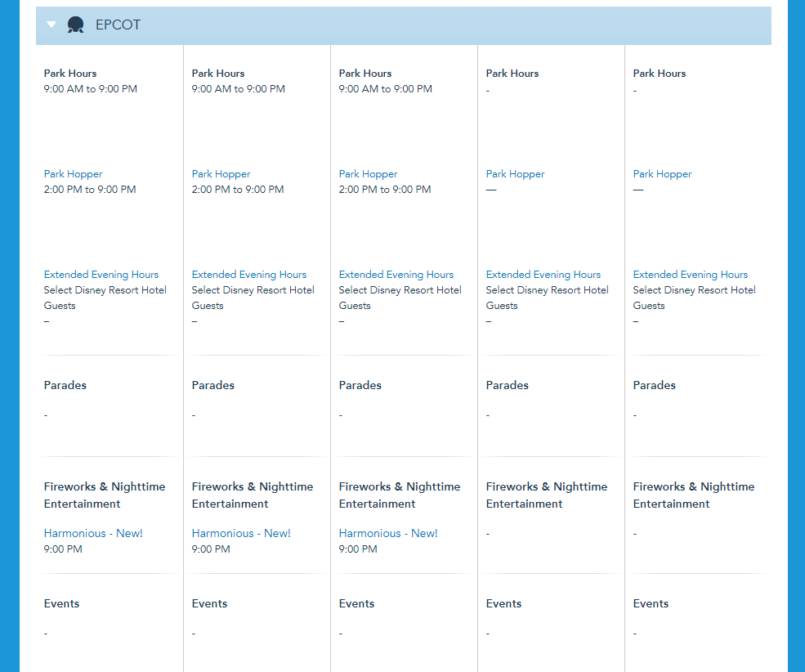The image size is (805, 672).
Task: Click Events heading in second column
Action: pyautogui.click(x=209, y=603)
